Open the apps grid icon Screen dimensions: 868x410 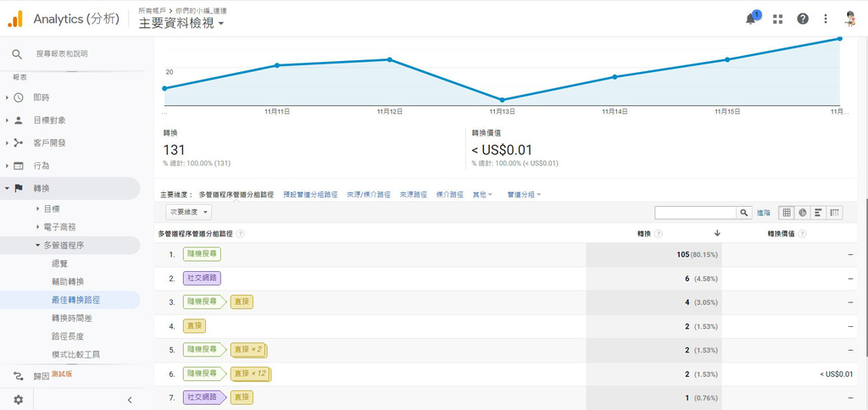778,19
